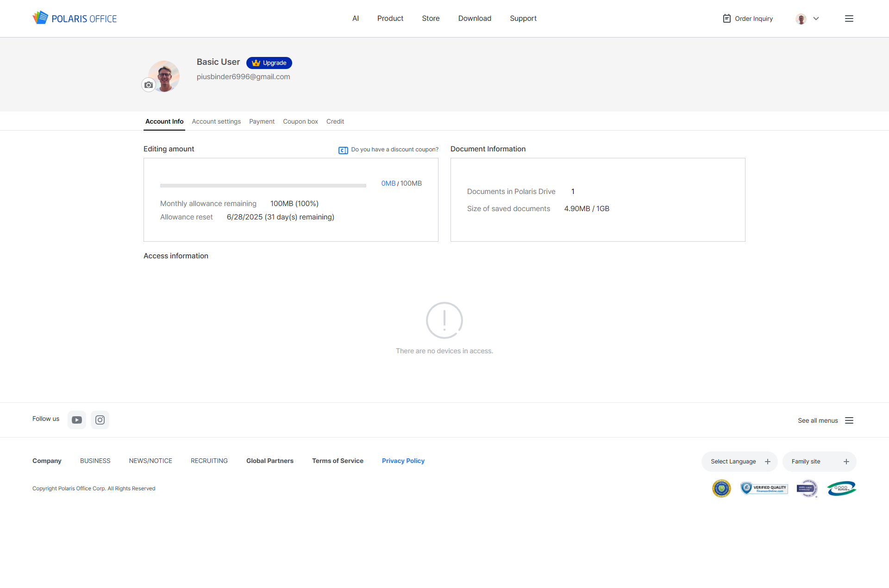
Task: Click the editing amount usage bar
Action: click(263, 185)
